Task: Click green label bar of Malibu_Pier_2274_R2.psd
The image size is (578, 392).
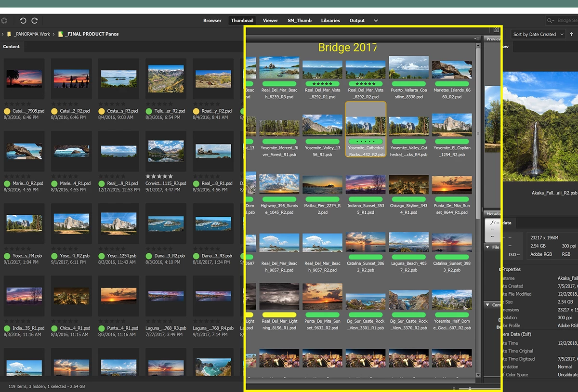Action: point(322,199)
